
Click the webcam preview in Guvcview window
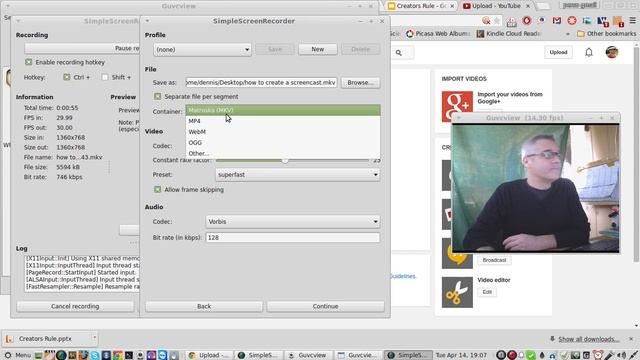click(x=536, y=188)
